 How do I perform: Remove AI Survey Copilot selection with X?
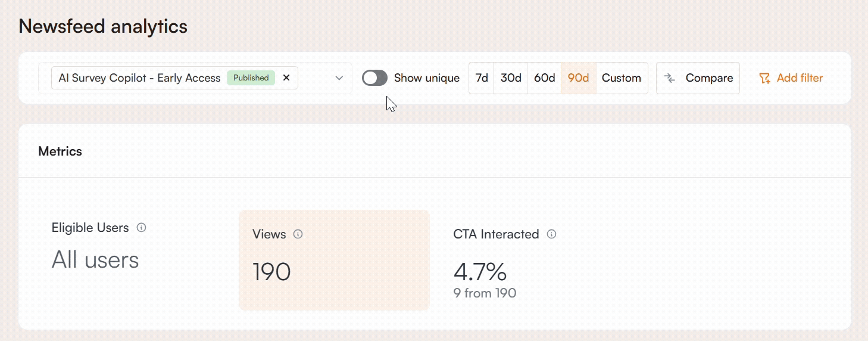(286, 78)
